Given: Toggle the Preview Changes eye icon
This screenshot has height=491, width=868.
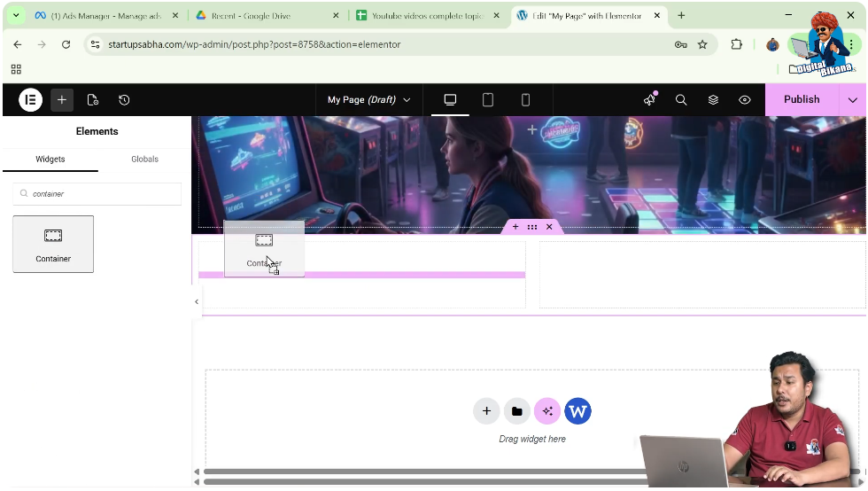Looking at the screenshot, I should [x=745, y=100].
